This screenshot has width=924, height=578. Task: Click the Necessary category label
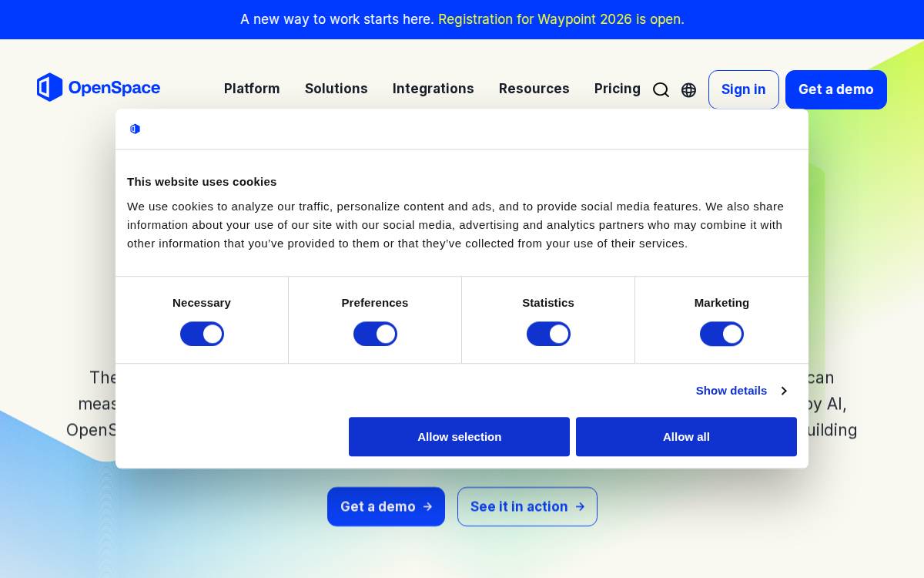click(x=202, y=303)
